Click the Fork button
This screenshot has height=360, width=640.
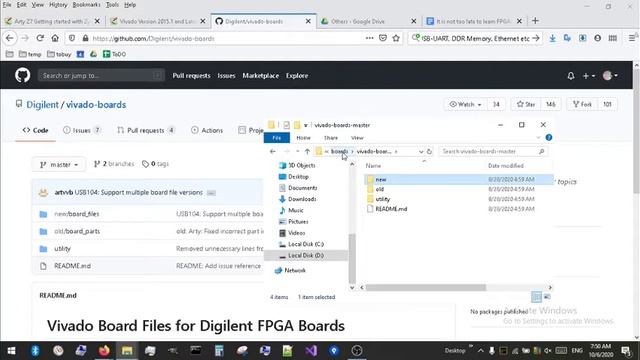582,104
